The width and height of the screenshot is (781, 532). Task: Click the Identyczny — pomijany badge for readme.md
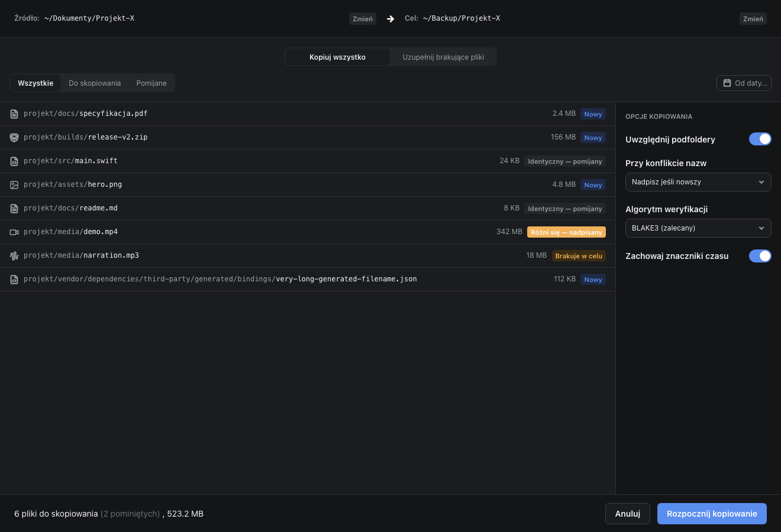pos(565,209)
